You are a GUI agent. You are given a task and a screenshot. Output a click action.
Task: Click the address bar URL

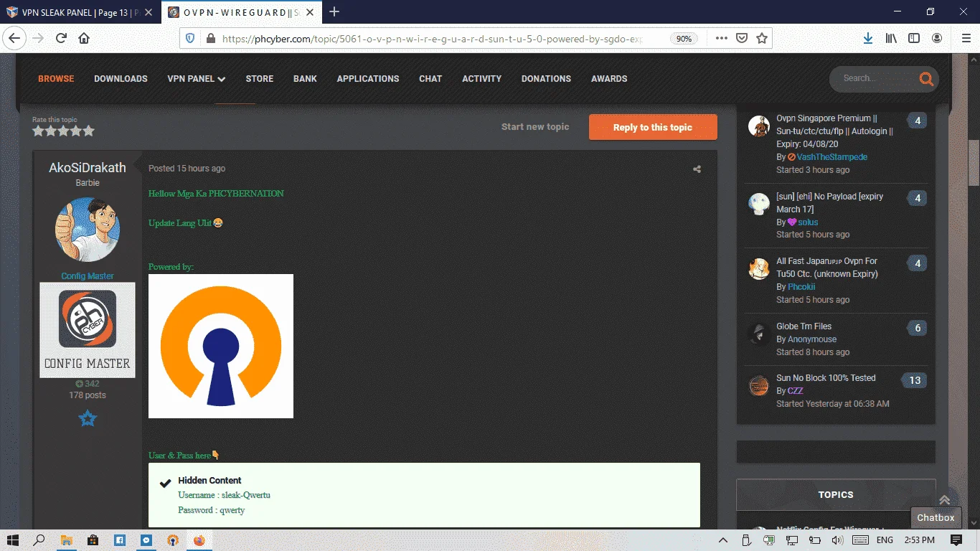tap(432, 39)
